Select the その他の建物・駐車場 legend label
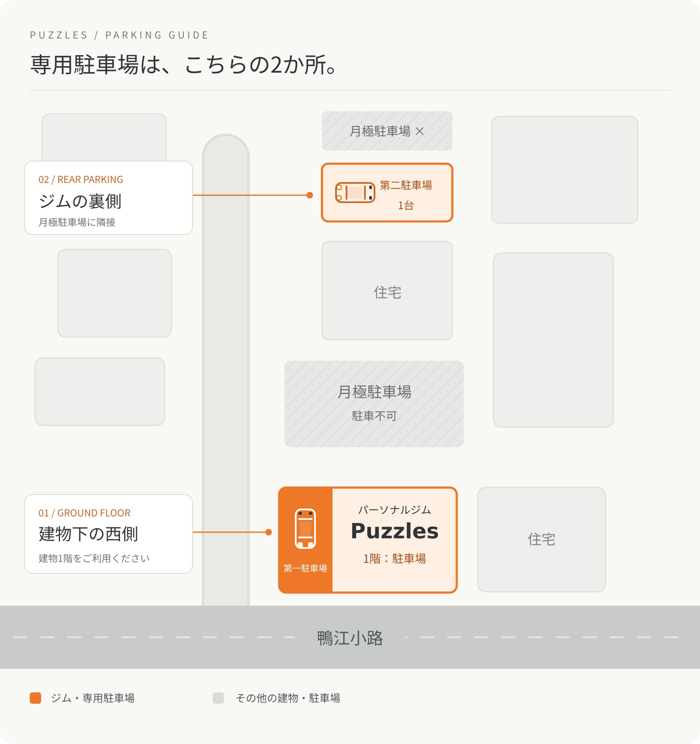The image size is (700, 744). (288, 698)
